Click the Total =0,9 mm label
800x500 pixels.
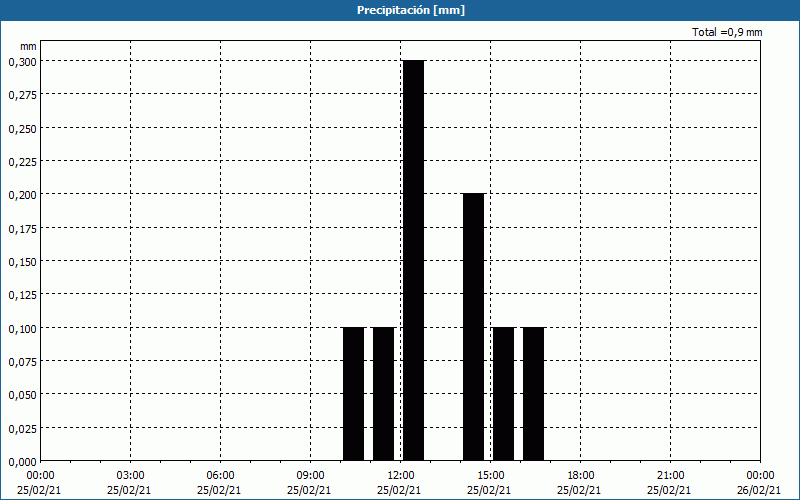point(727,32)
